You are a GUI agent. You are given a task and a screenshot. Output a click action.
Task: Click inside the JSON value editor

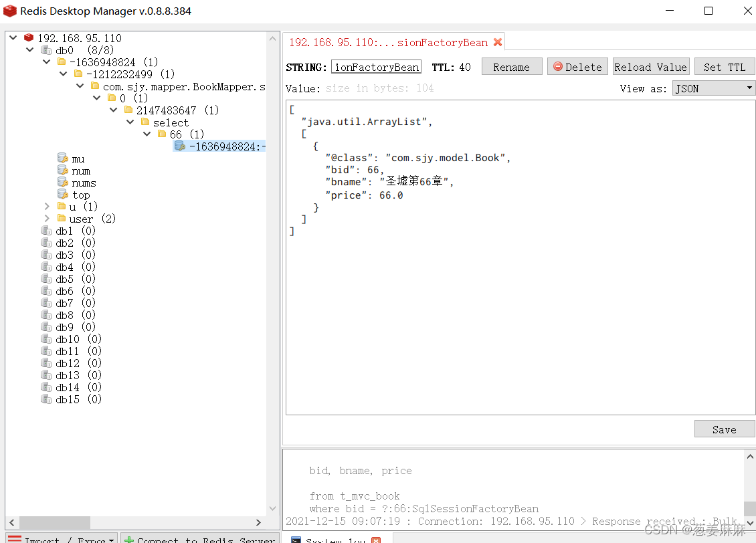pos(521,257)
